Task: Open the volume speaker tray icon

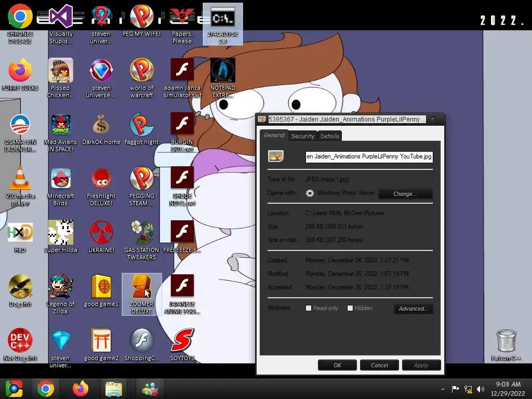Action: 481,389
